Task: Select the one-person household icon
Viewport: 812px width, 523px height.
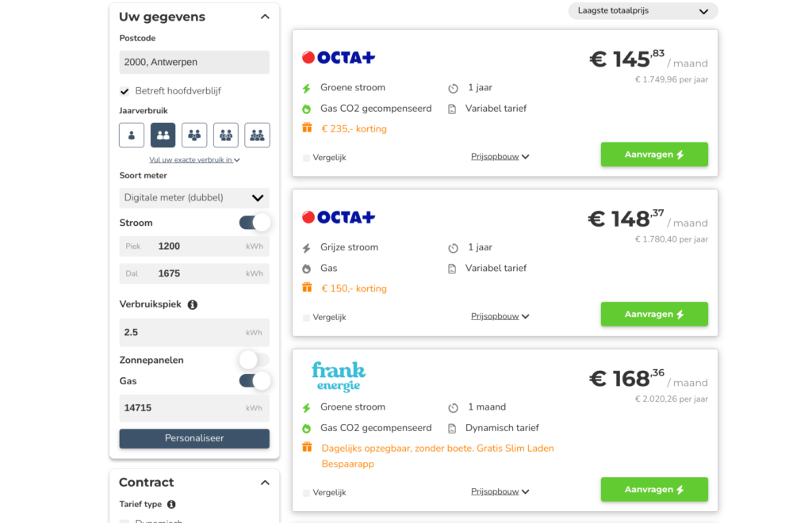Action: [132, 135]
